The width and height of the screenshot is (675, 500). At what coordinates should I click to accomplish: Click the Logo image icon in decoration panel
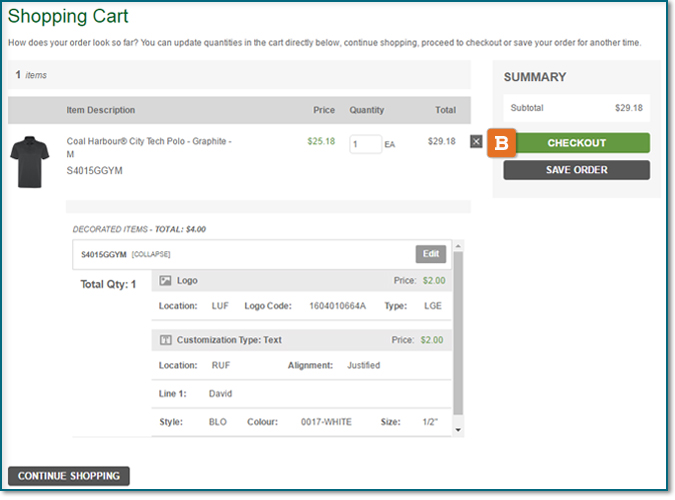[166, 281]
